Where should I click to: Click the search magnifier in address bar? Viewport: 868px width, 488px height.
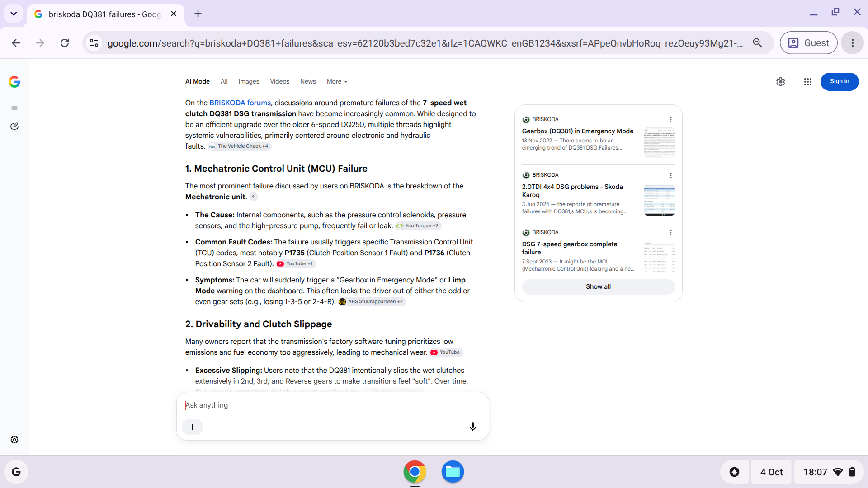coord(758,43)
